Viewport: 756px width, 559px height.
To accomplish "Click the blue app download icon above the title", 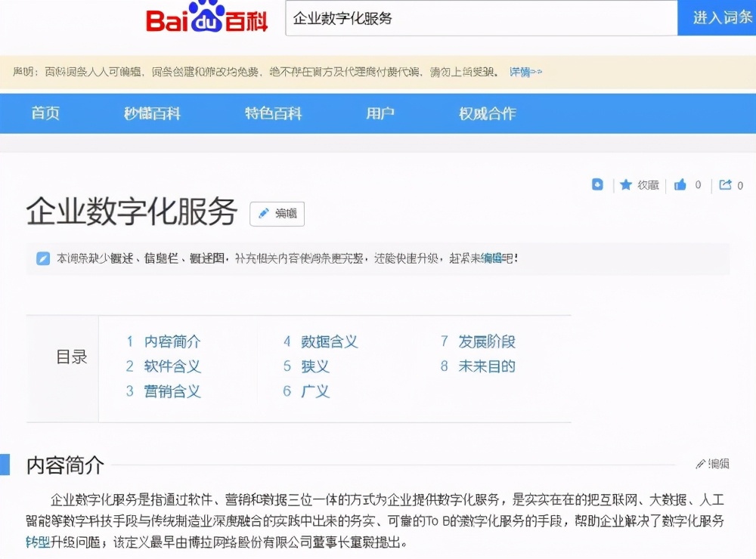I will point(596,184).
